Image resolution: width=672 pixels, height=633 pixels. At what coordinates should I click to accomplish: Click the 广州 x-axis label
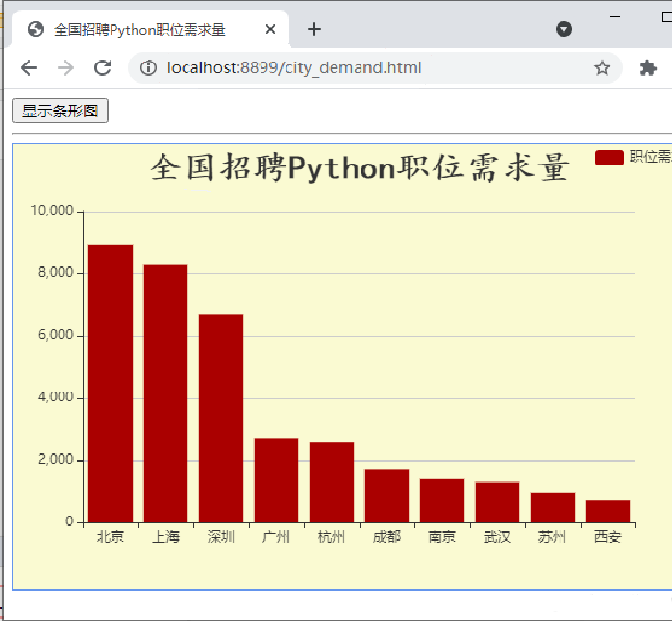[x=277, y=537]
